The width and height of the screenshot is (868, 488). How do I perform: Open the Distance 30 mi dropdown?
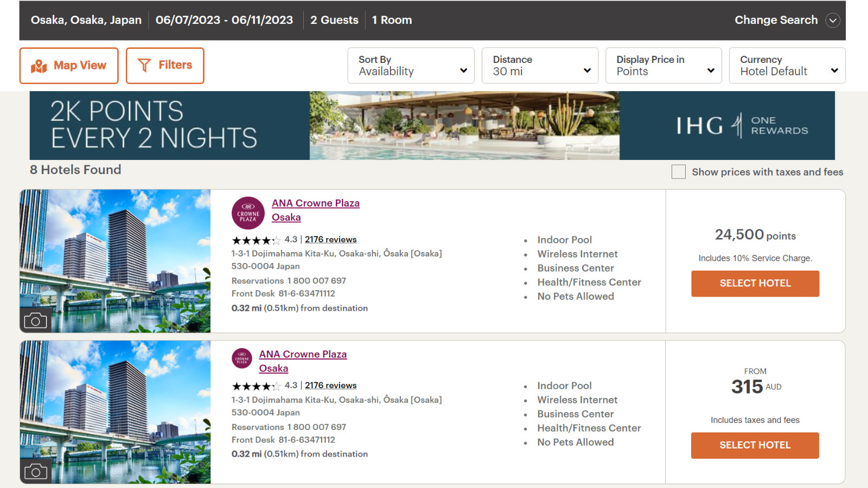point(540,66)
